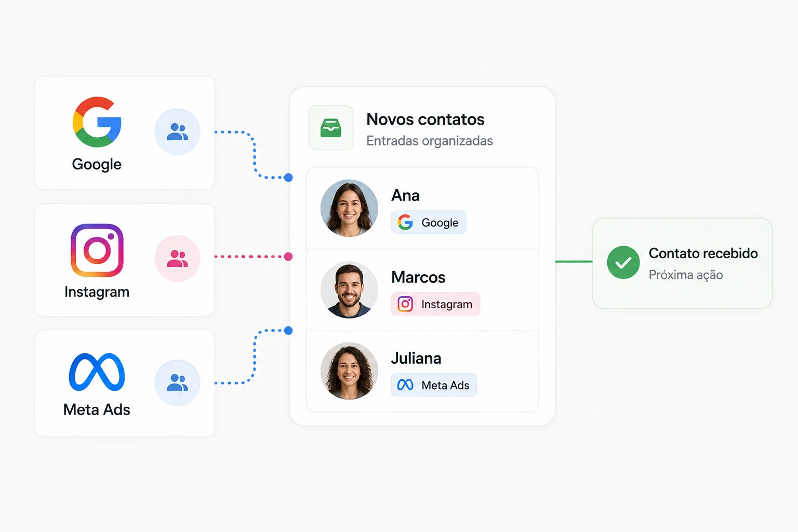Click the green inbox tray icon
798x532 pixels.
[331, 128]
